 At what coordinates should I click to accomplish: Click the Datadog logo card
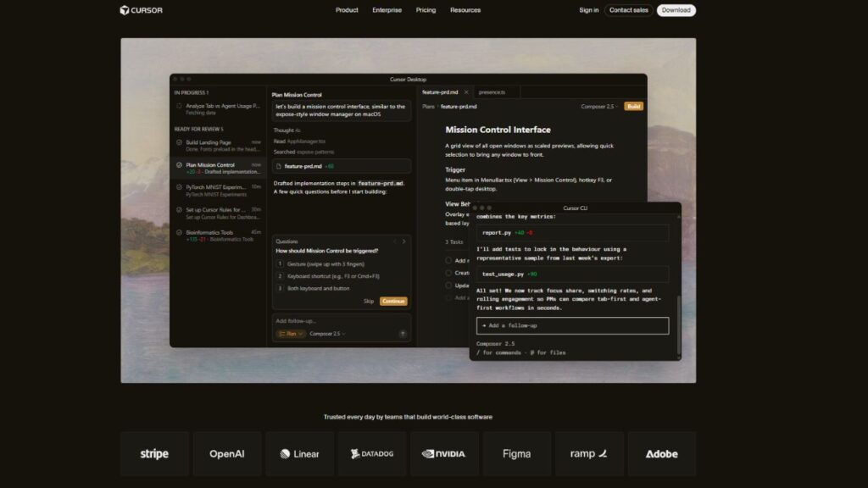(372, 454)
